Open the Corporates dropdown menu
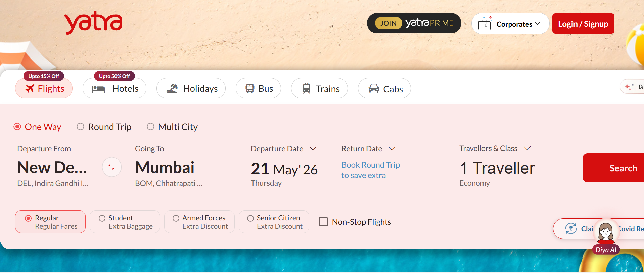The image size is (644, 273). pos(510,23)
